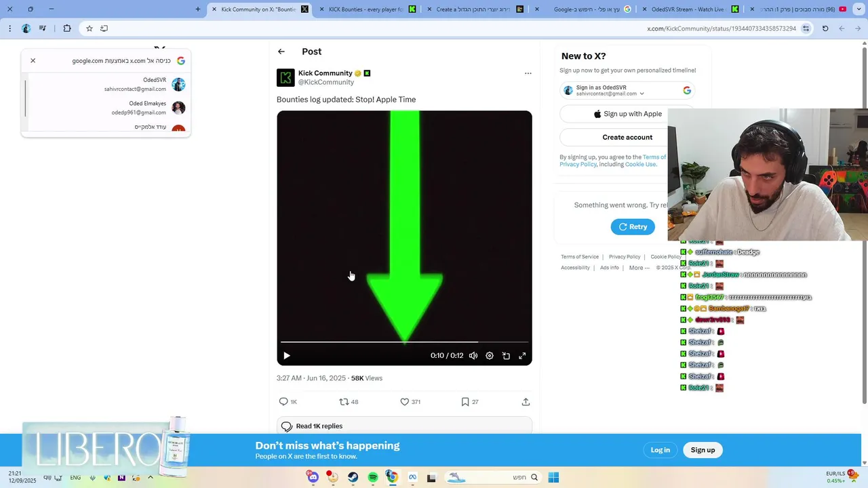
Task: Close the Google sign-in popup
Action: point(33,60)
